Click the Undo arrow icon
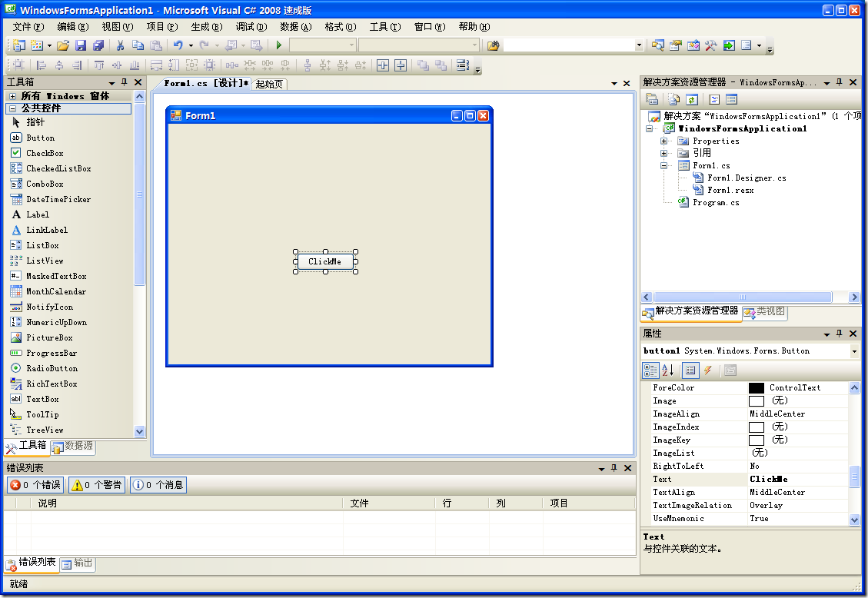This screenshot has height=598, width=868. 178,45
